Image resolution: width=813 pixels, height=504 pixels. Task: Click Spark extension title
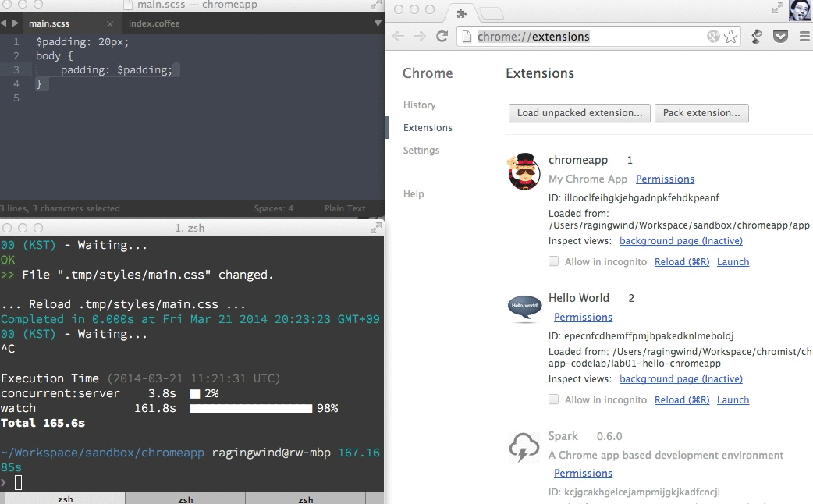click(563, 436)
